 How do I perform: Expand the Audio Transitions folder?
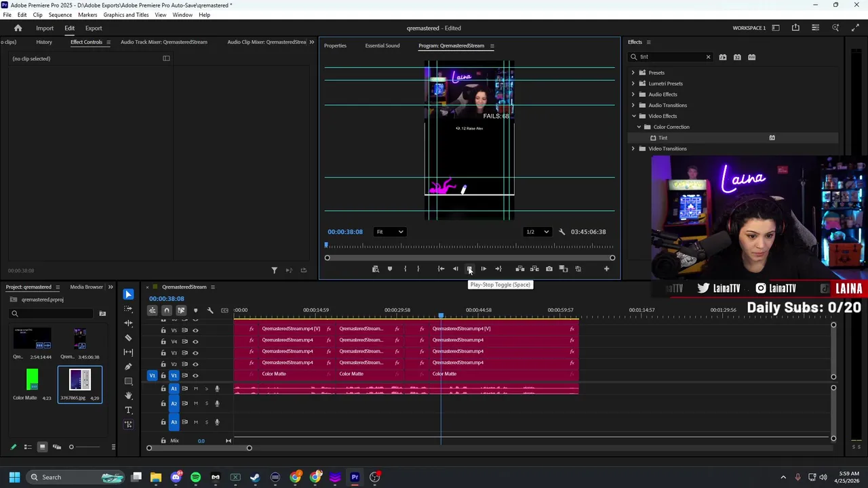click(633, 105)
